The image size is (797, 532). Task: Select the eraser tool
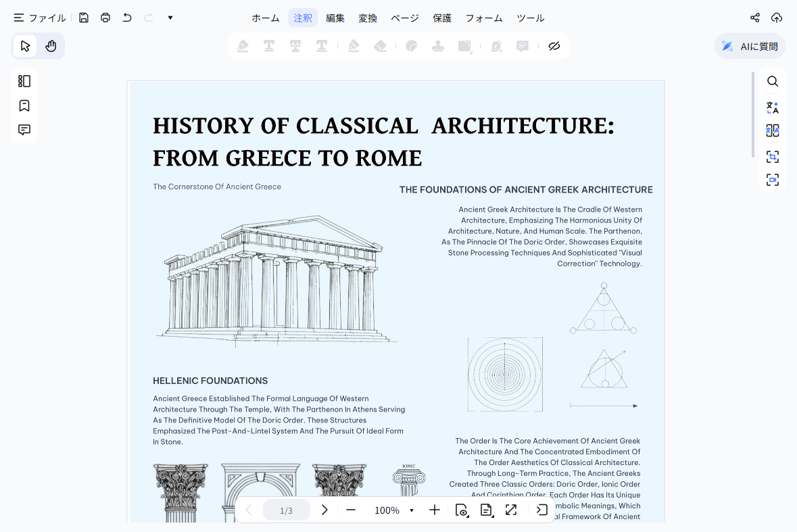tap(380, 46)
